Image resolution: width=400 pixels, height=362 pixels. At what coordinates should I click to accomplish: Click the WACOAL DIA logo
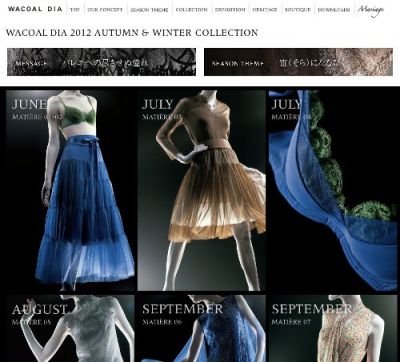click(35, 9)
